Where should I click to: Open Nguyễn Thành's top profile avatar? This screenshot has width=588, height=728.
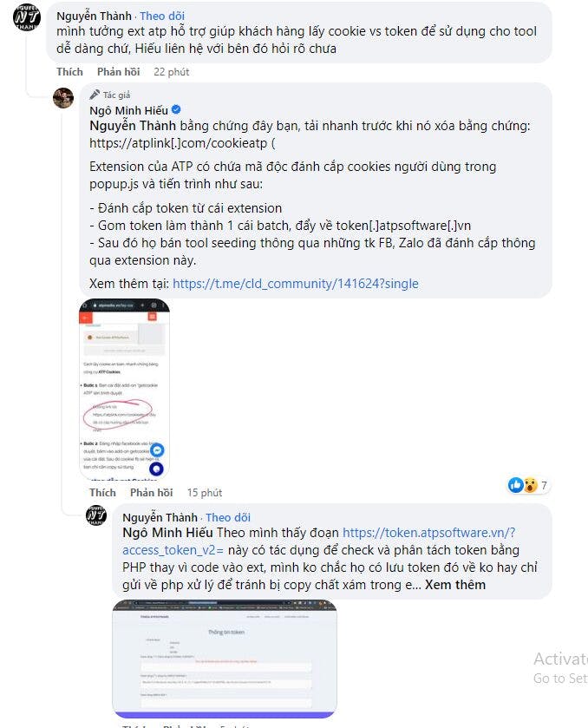point(27,17)
